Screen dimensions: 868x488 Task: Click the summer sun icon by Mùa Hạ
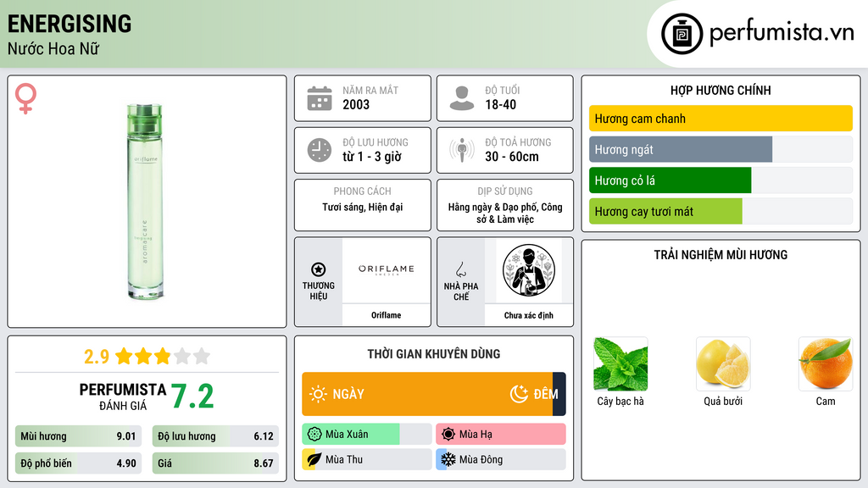[x=448, y=435]
